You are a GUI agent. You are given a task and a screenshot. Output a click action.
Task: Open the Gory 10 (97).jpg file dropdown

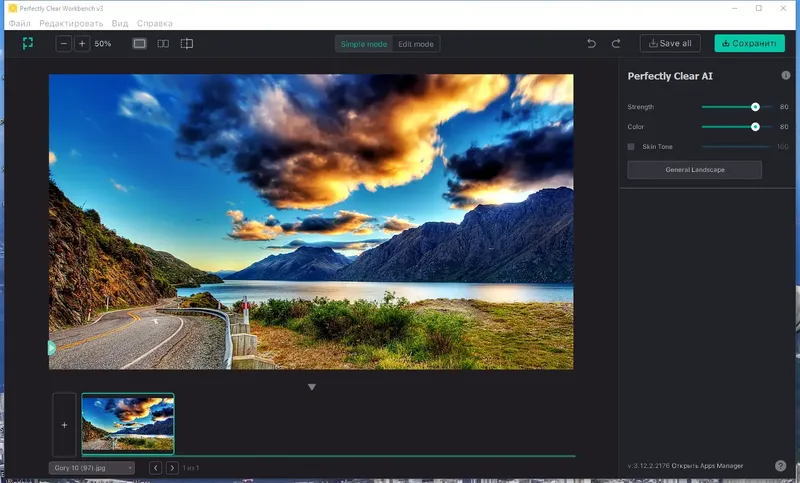click(x=92, y=467)
